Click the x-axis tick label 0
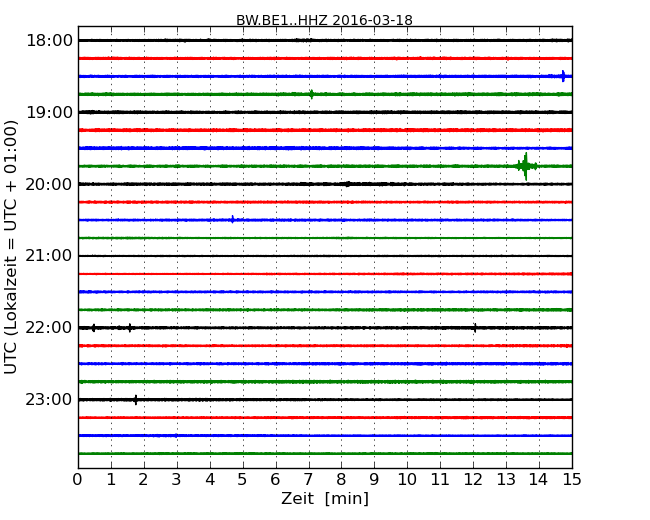The height and width of the screenshot is (520, 650). click(x=78, y=480)
